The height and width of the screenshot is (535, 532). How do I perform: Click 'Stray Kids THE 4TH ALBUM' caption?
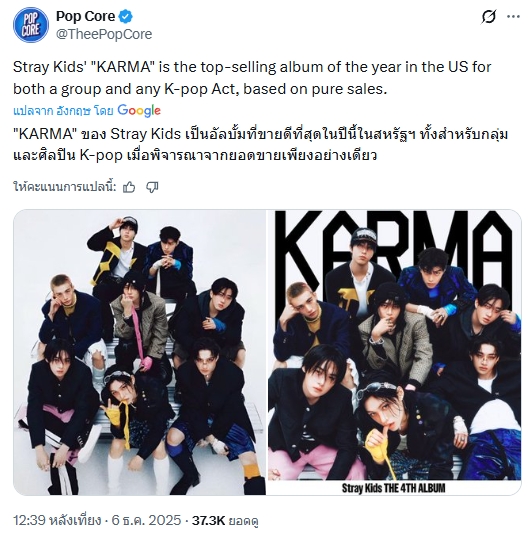tap(393, 488)
